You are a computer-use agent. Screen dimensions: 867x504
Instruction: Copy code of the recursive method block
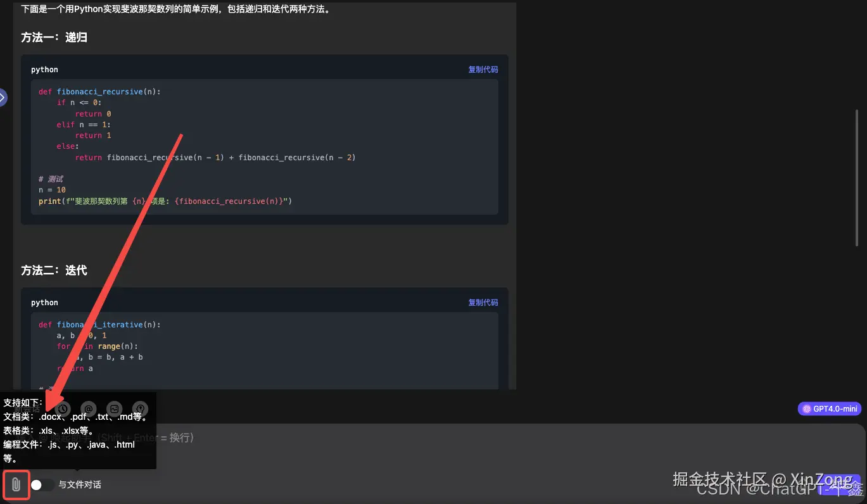point(483,70)
